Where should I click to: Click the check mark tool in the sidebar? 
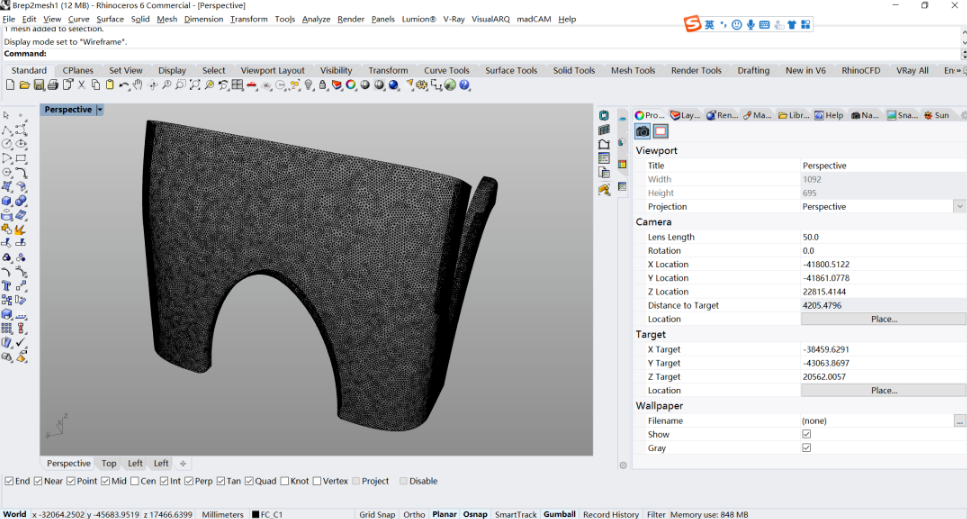21,343
